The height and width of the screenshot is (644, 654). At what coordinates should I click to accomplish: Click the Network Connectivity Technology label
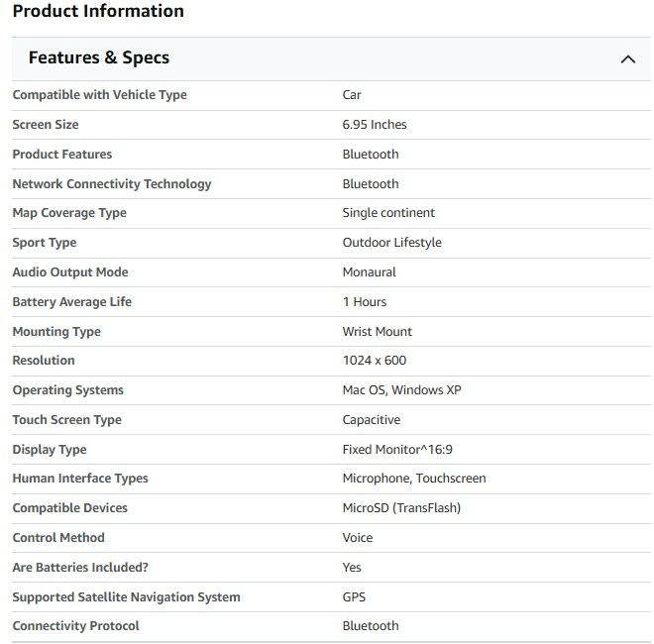[x=111, y=184]
